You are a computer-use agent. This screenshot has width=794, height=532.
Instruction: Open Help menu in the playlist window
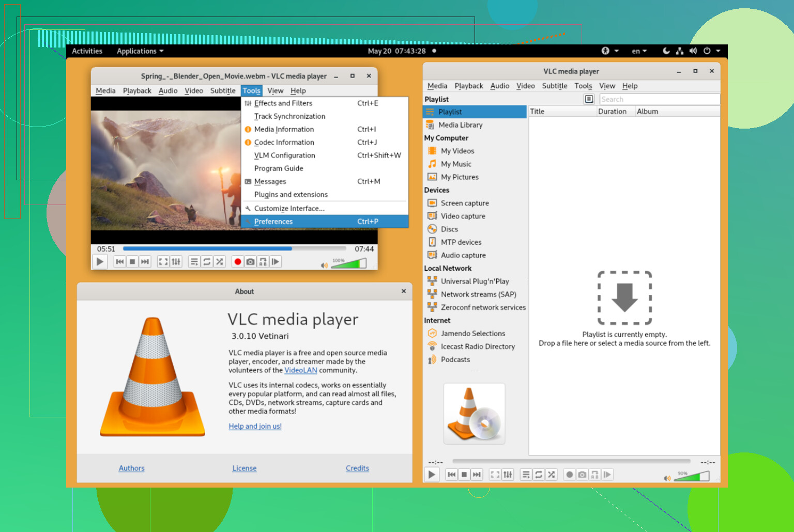pyautogui.click(x=630, y=86)
